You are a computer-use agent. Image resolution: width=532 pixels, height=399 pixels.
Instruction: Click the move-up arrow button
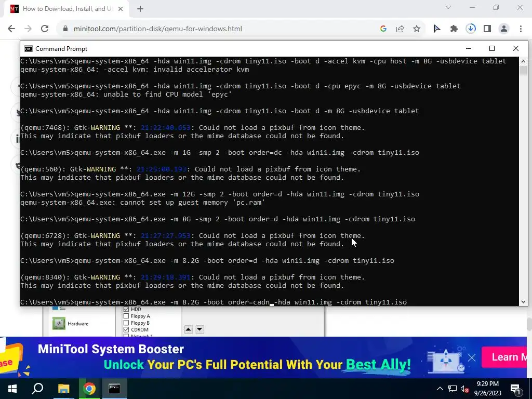(188, 329)
